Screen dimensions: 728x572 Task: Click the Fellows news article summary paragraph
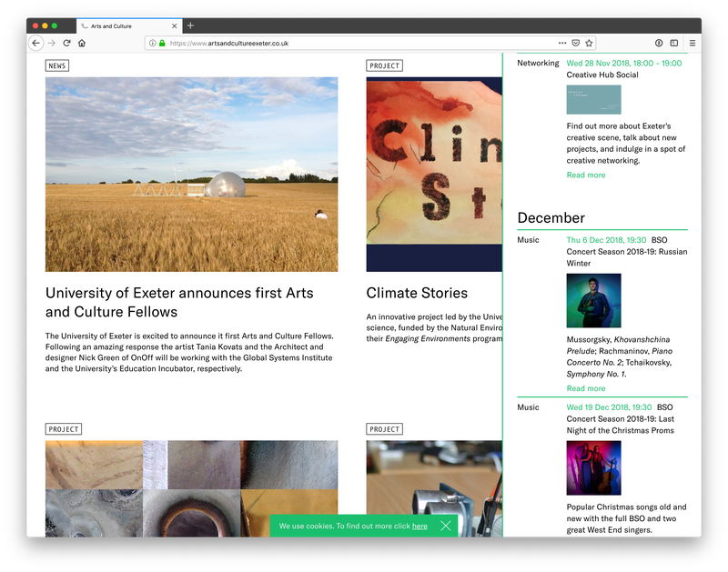pos(190,352)
